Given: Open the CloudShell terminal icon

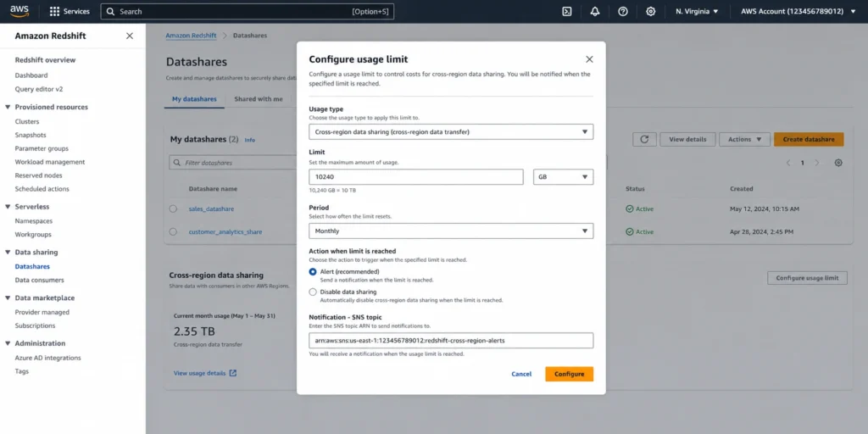Looking at the screenshot, I should (567, 12).
